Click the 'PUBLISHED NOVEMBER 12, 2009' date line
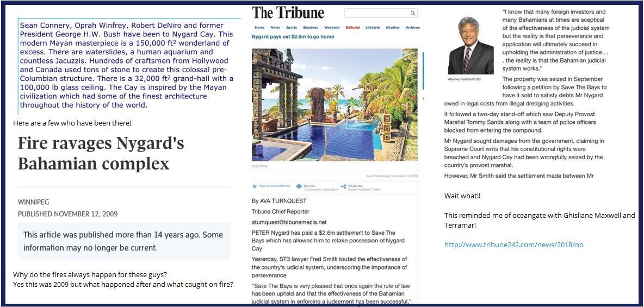This screenshot has width=644, height=307. (68, 214)
